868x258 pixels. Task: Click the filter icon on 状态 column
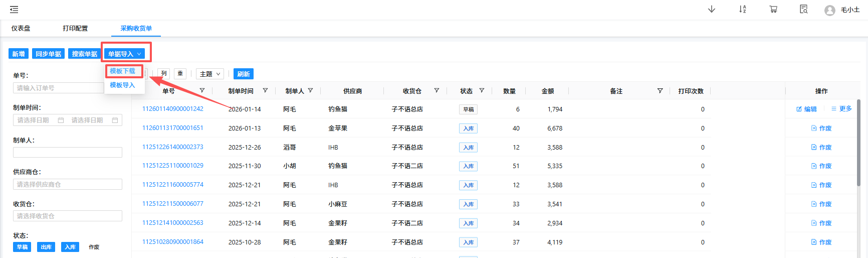click(x=482, y=91)
